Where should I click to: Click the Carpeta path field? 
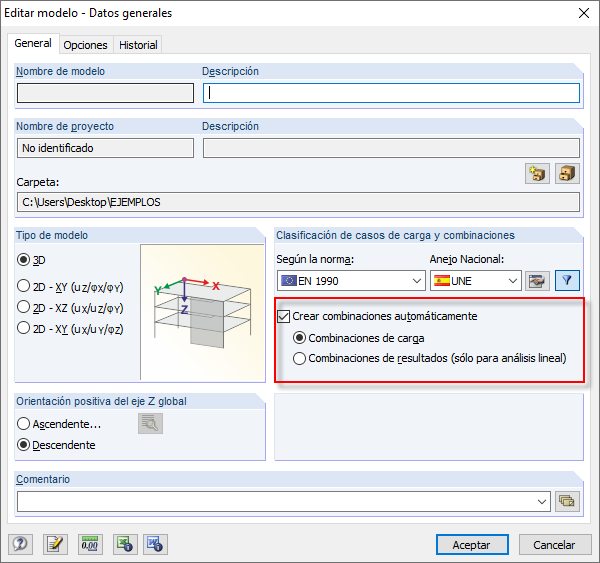298,202
